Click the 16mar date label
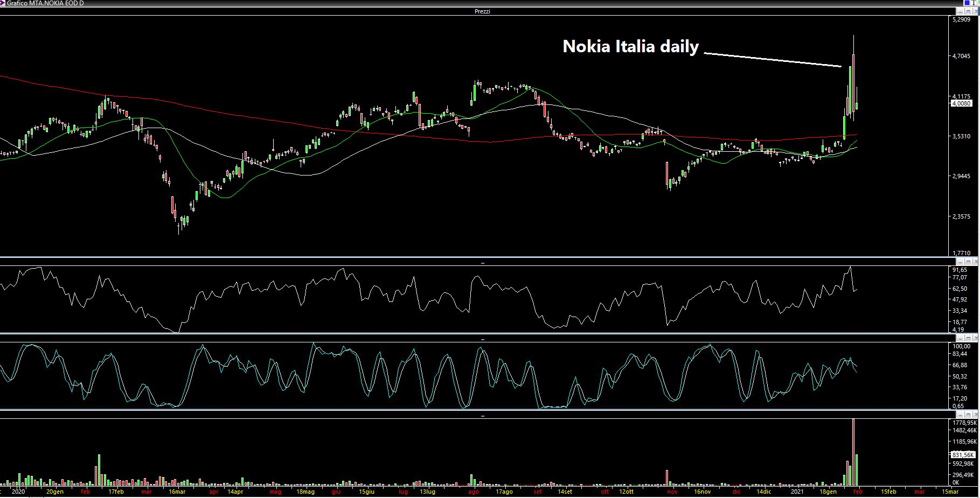980x498 pixels. 177,492
